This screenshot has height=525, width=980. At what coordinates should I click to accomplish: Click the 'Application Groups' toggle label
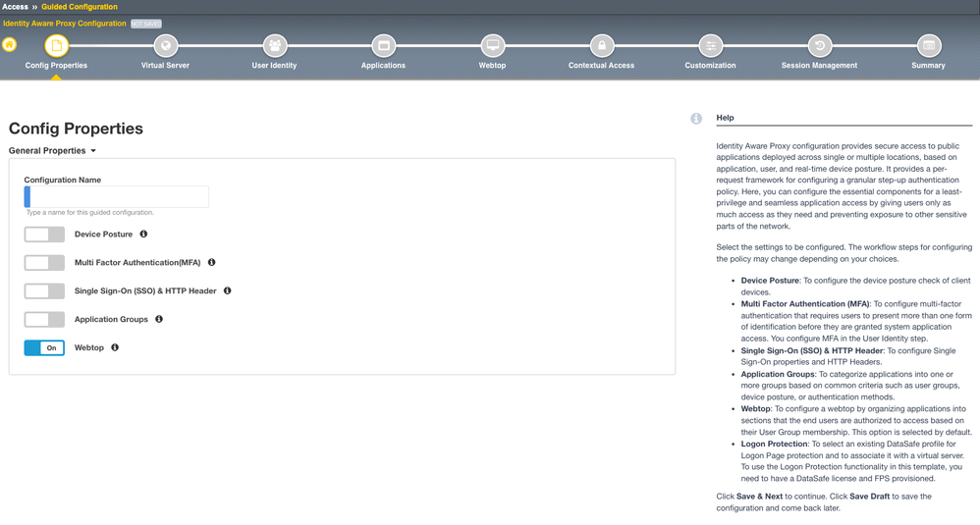[x=111, y=319]
